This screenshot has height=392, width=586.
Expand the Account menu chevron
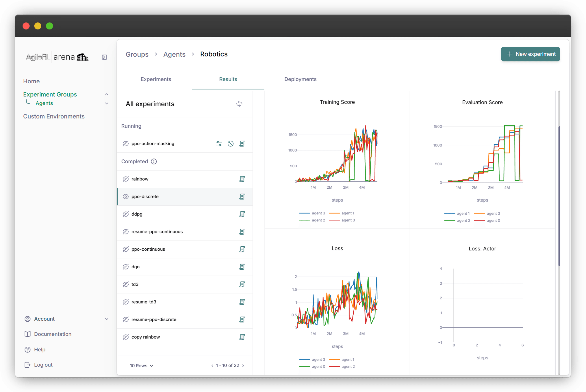[107, 319]
